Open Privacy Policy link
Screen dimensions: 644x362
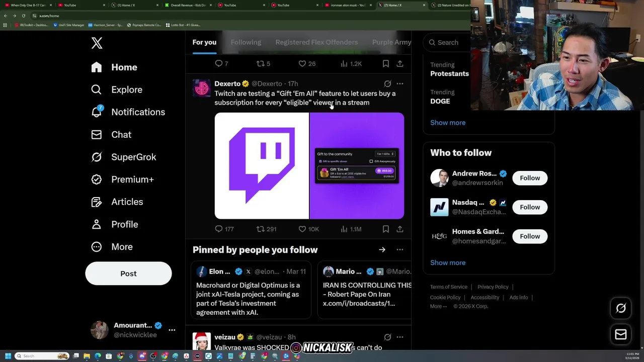click(x=493, y=287)
